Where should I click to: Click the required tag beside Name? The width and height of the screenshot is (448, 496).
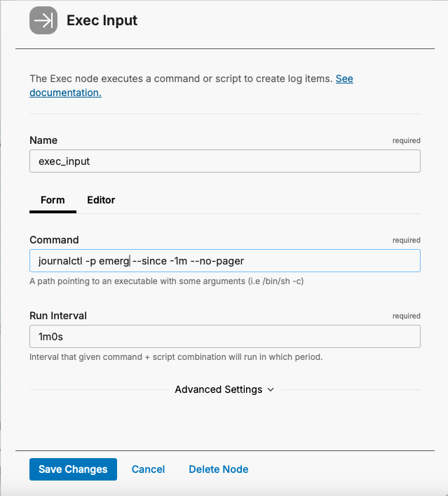coord(406,141)
